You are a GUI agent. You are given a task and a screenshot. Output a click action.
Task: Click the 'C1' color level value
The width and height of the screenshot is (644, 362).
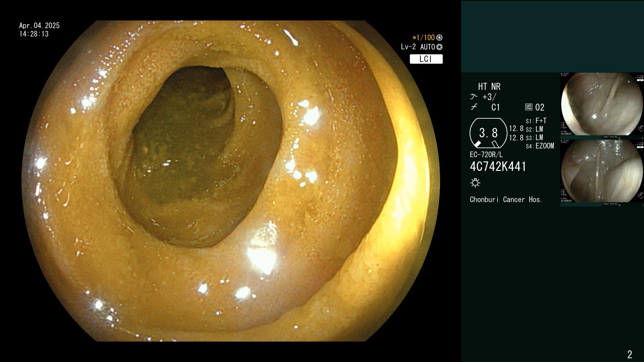click(496, 107)
